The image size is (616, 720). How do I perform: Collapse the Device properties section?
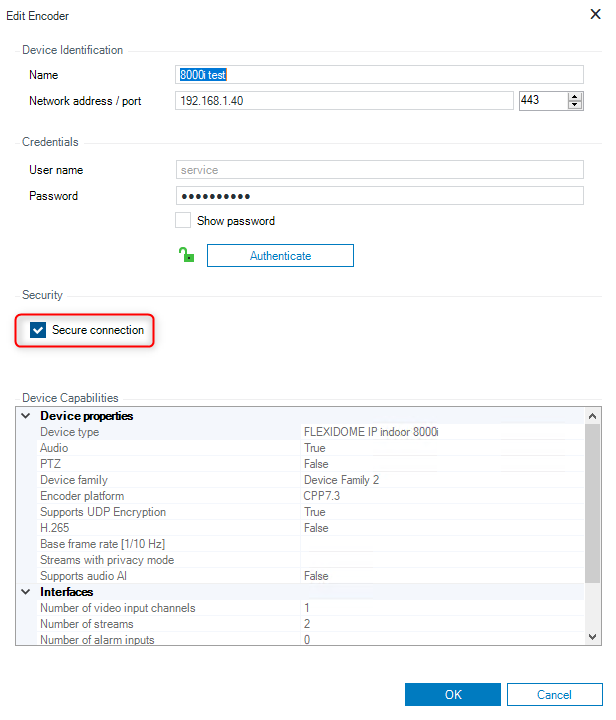(25, 416)
